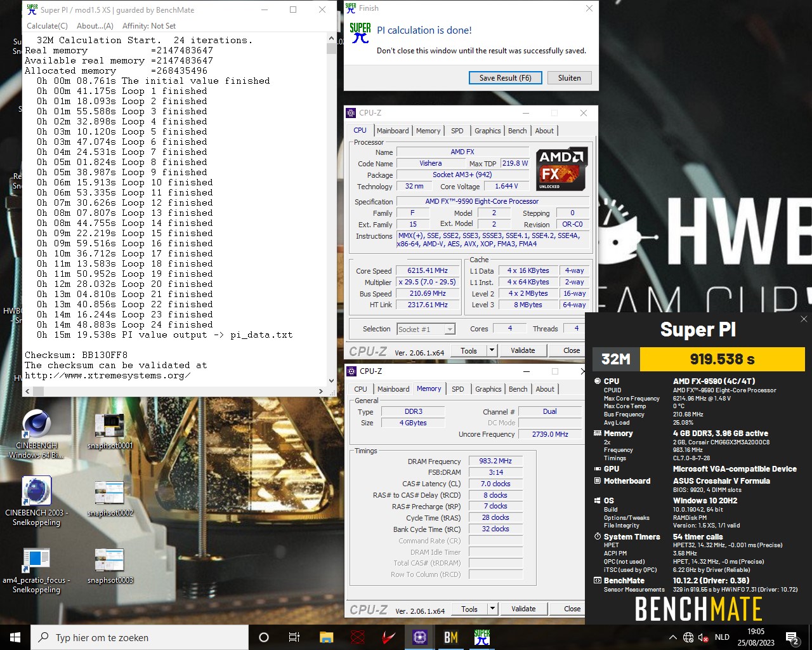Viewport: 812px width, 650px height.
Task: Click Tools button in upper CPU-Z
Action: click(469, 350)
